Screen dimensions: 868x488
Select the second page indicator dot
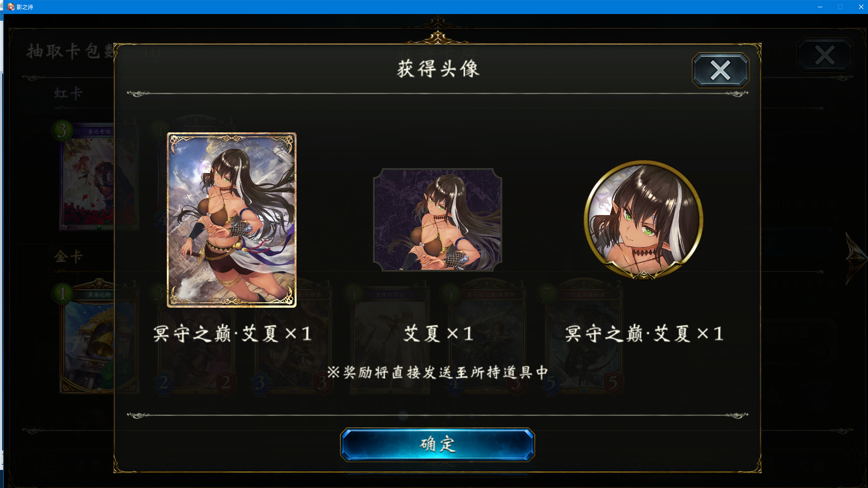click(x=426, y=416)
